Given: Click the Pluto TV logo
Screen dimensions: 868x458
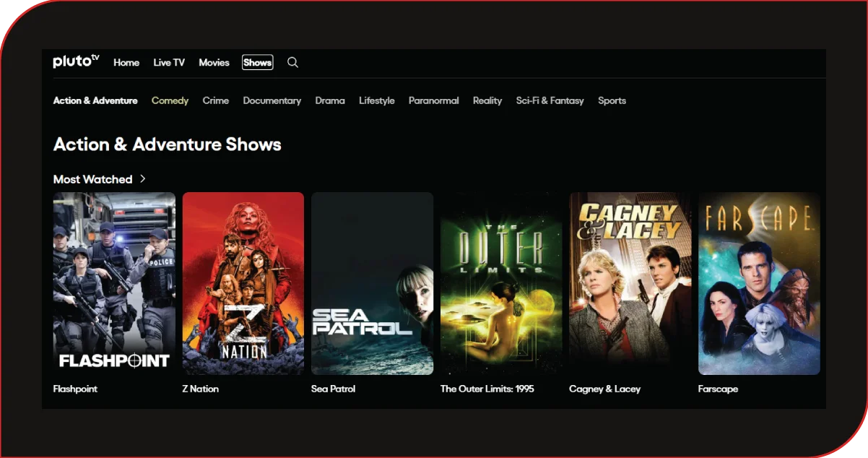Looking at the screenshot, I should coord(76,61).
